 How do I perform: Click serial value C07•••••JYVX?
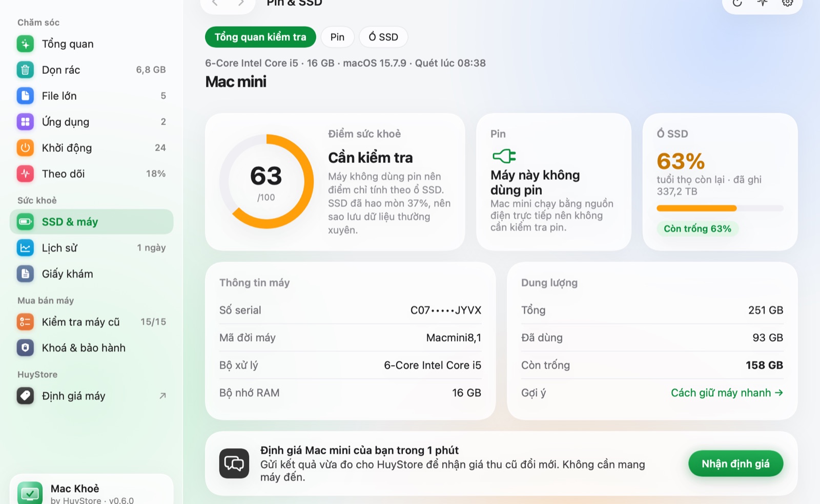pos(446,310)
